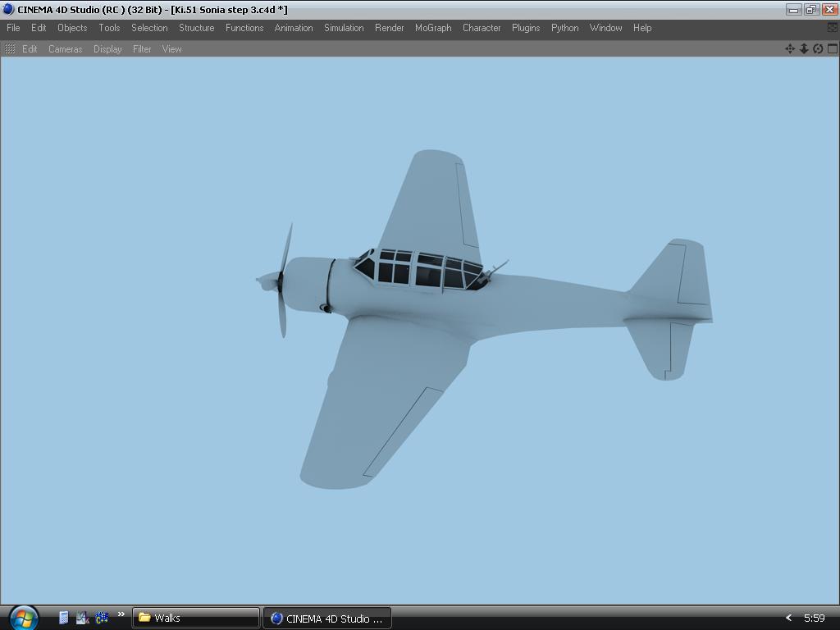Click the CINEMA 4D Studio taskbar button

pyautogui.click(x=326, y=618)
